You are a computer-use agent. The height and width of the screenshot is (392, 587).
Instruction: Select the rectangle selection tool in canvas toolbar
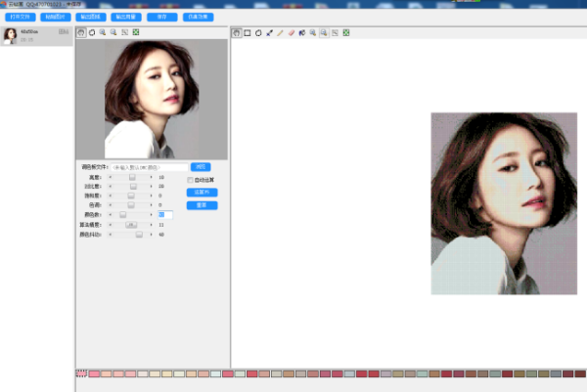(x=248, y=33)
